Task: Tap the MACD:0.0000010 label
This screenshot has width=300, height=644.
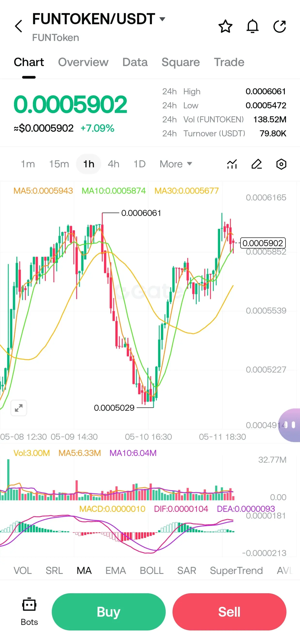Action: coord(112,509)
